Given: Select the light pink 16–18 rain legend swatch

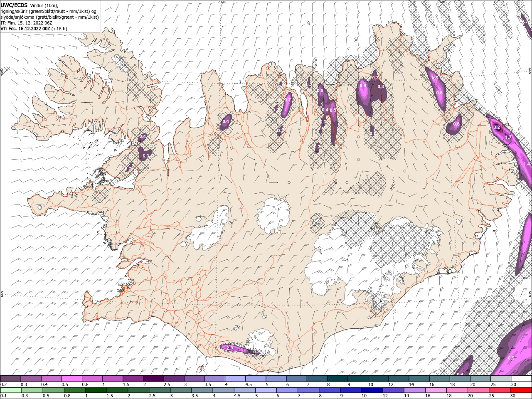Looking at the screenshot, I should click(x=436, y=390).
